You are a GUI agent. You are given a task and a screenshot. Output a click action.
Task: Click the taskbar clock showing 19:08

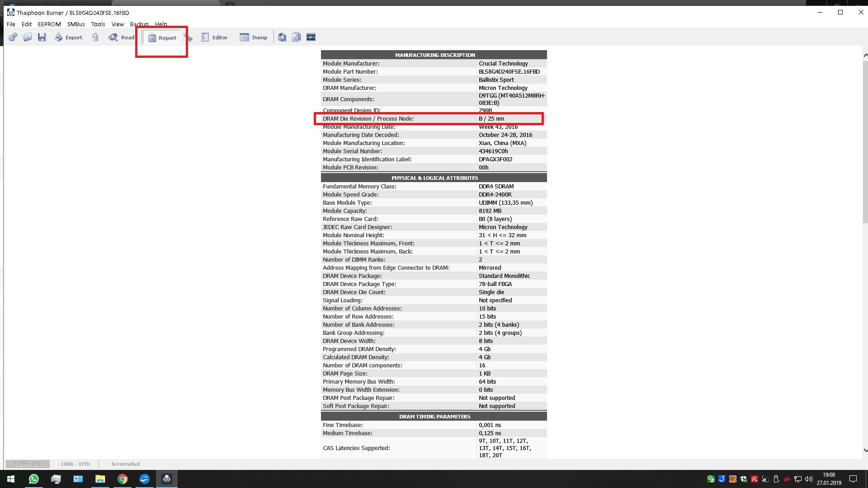coord(829,479)
